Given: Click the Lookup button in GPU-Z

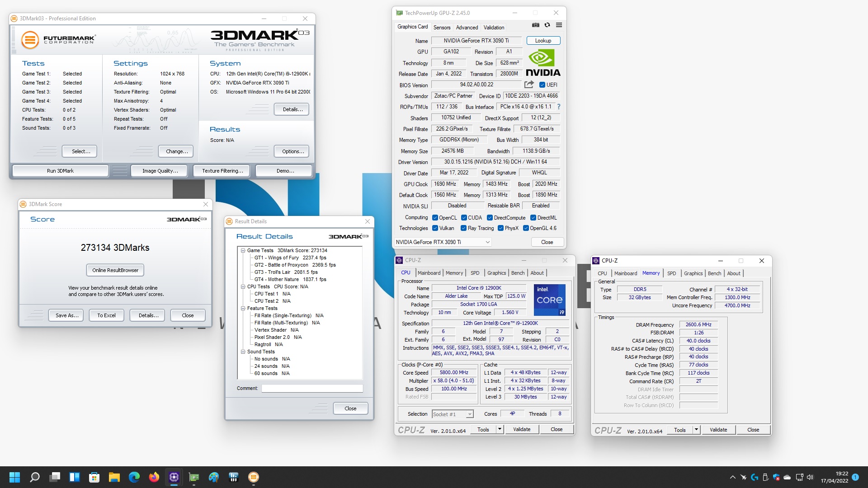Looking at the screenshot, I should tap(543, 41).
